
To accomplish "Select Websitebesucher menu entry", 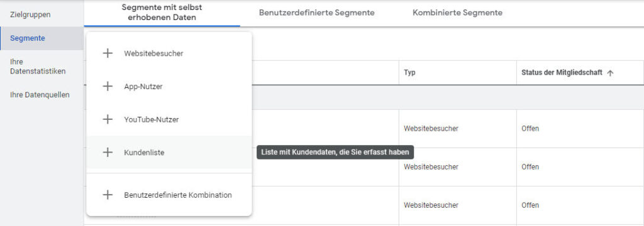I will [x=169, y=53].
